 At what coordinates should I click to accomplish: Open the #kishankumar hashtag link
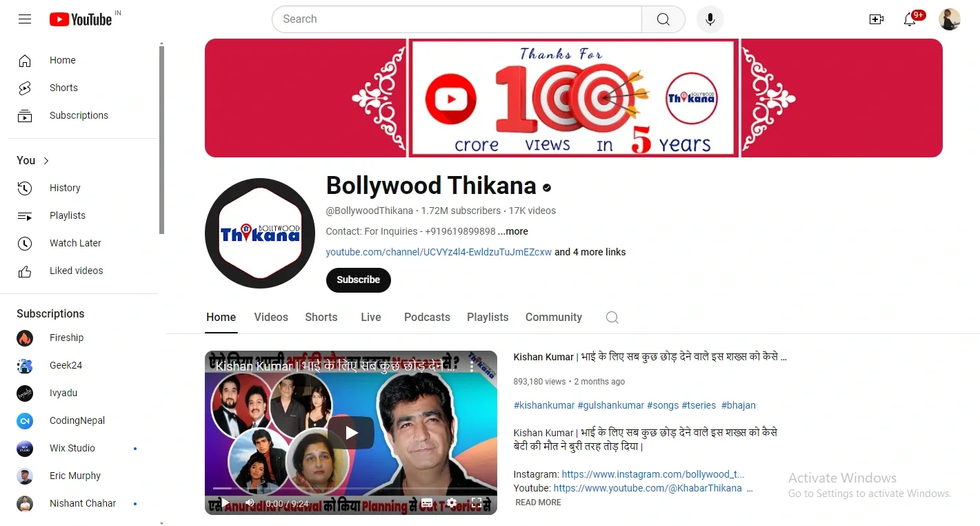[543, 405]
